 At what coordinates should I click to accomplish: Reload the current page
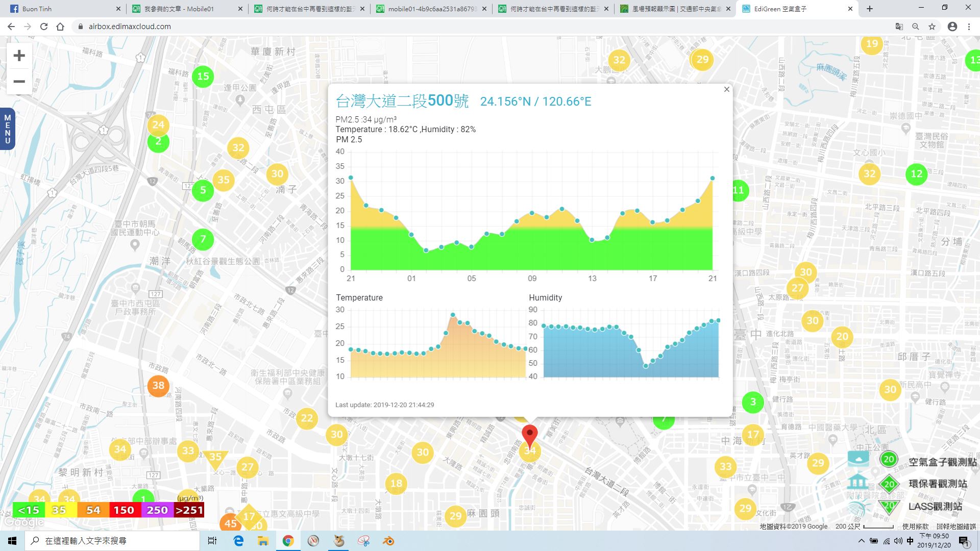pos(44,27)
